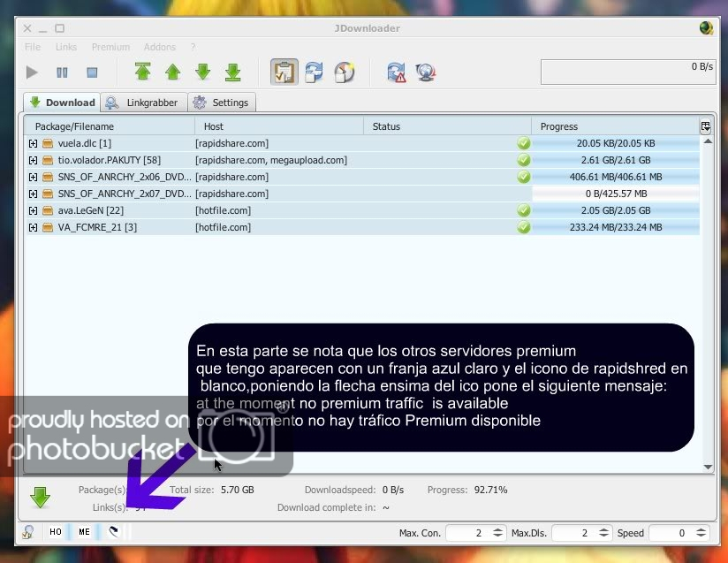The height and width of the screenshot is (563, 728).
Task: Click the Max.Dls. value field
Action: click(x=574, y=533)
